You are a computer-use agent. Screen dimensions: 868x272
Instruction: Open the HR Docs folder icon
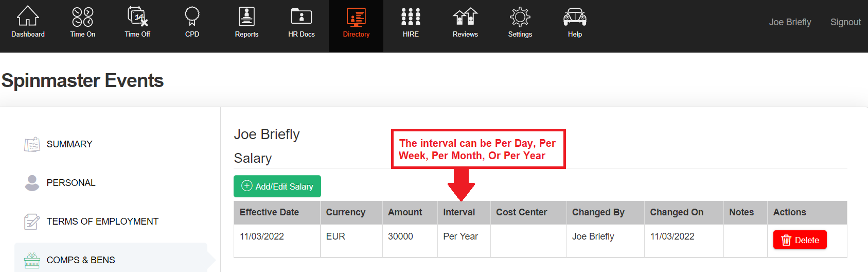[302, 17]
